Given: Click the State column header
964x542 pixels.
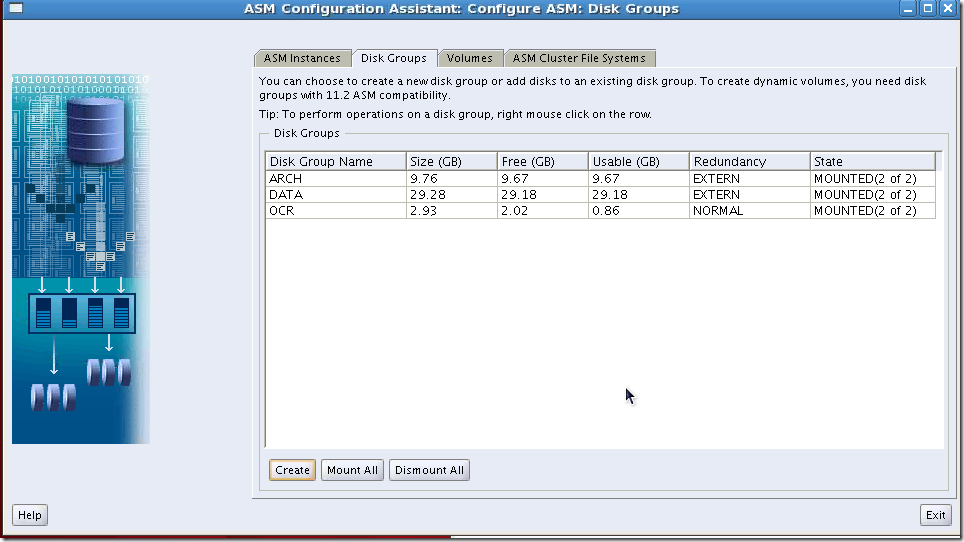Looking at the screenshot, I should point(872,161).
